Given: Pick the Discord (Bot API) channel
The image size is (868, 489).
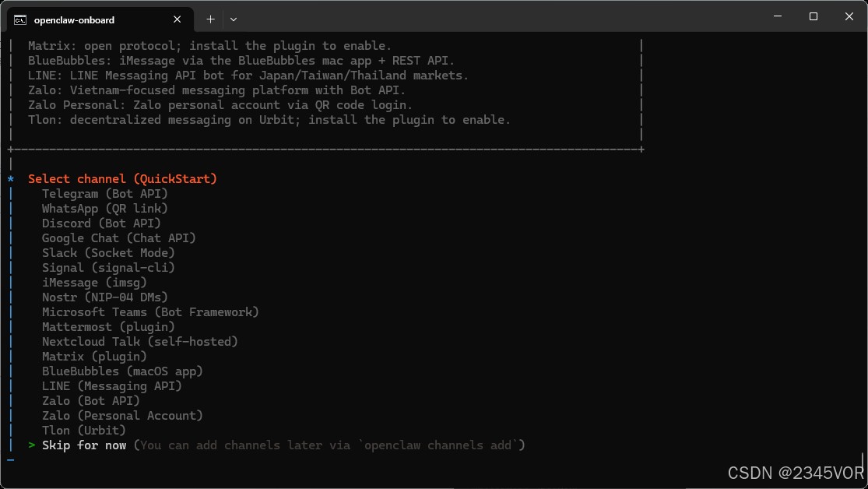Looking at the screenshot, I should tap(101, 223).
